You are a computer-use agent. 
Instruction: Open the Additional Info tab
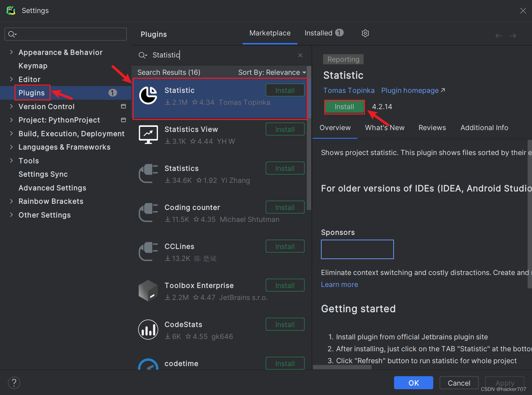click(484, 128)
